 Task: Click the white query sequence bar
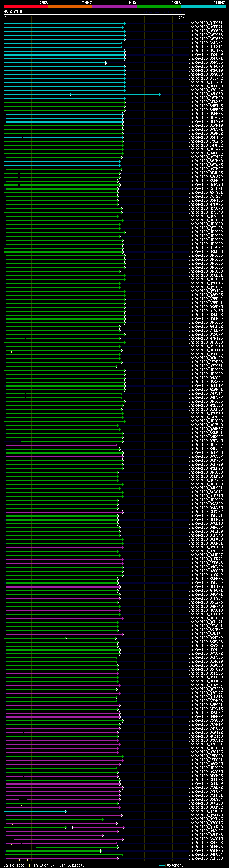[x=94, y=15]
